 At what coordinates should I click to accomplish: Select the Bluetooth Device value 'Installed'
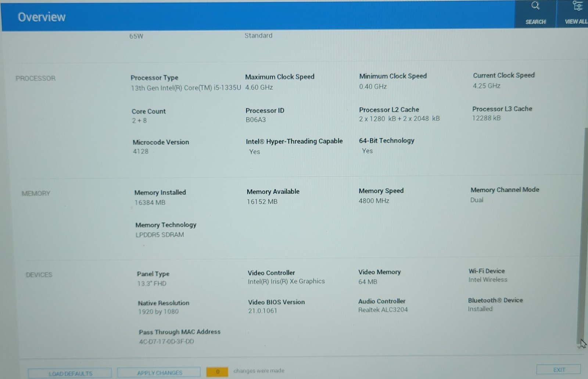(480, 309)
